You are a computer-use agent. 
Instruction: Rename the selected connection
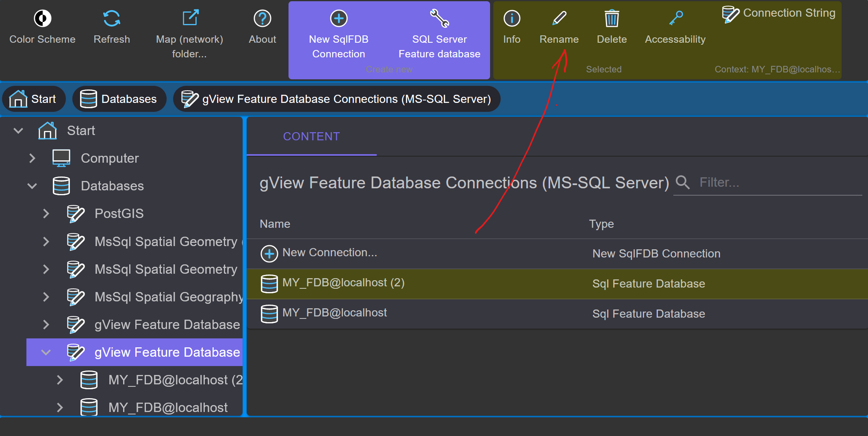[x=559, y=27]
